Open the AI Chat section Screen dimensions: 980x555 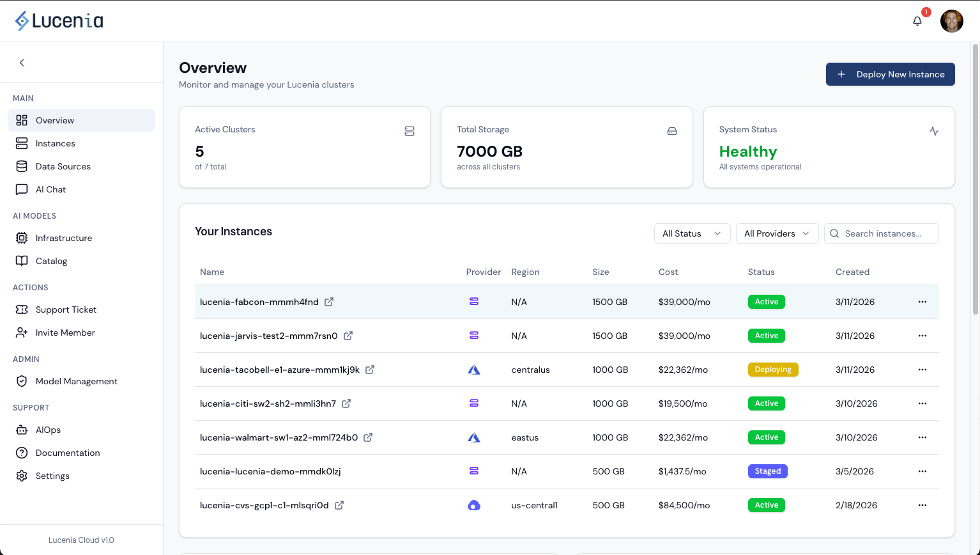(50, 189)
